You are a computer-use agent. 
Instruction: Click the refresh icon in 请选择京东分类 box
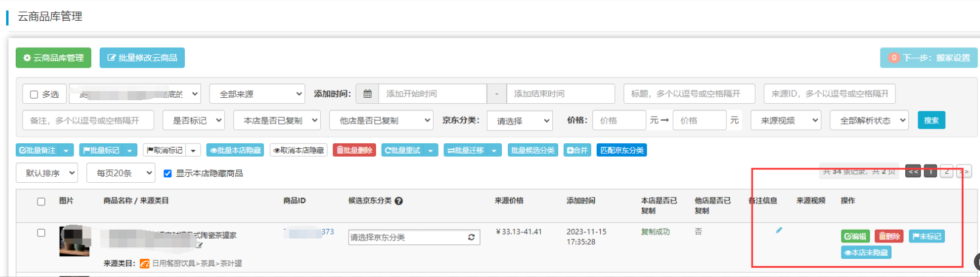click(471, 238)
